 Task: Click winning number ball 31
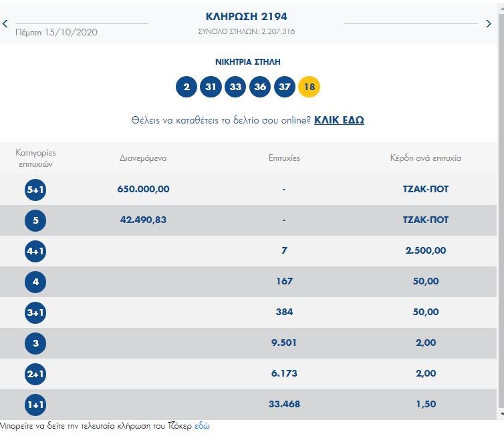click(211, 86)
